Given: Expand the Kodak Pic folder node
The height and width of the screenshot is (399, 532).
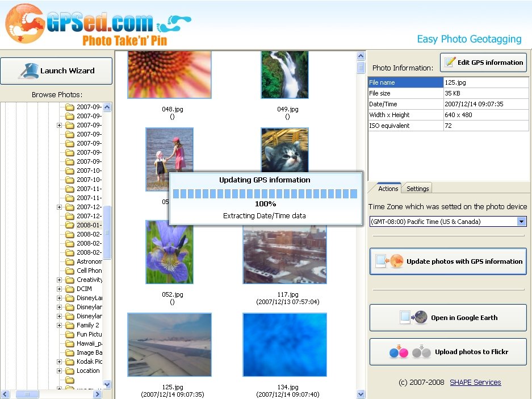Looking at the screenshot, I should 60,361.
